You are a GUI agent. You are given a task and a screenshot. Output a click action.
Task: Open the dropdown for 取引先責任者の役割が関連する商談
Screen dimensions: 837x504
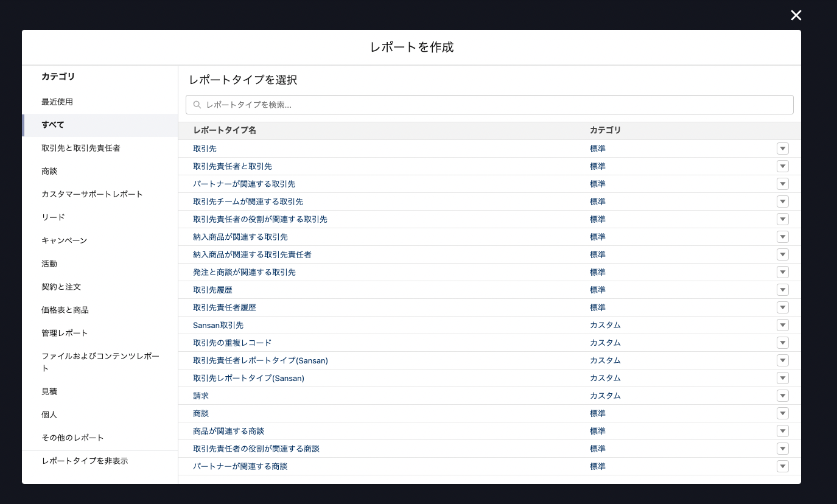[783, 449]
